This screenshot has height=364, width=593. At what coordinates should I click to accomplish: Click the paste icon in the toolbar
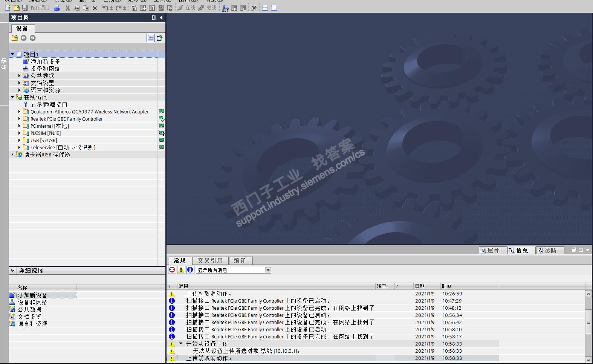click(86, 8)
